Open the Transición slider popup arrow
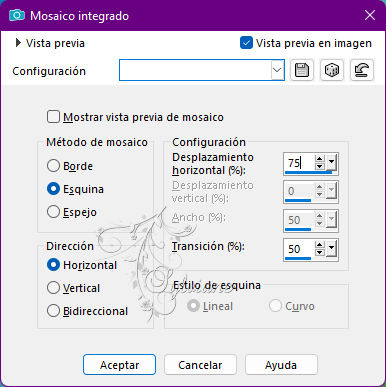 click(x=331, y=249)
